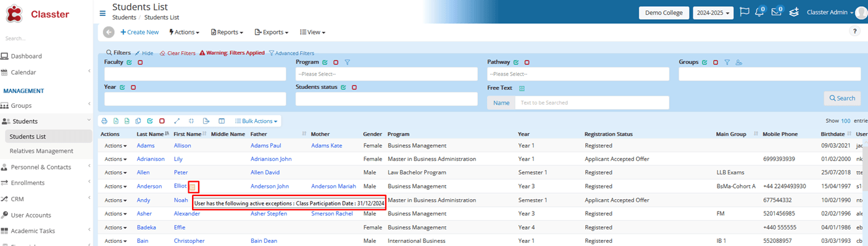Click the Text to be Searched field
868x246 pixels.
point(592,103)
